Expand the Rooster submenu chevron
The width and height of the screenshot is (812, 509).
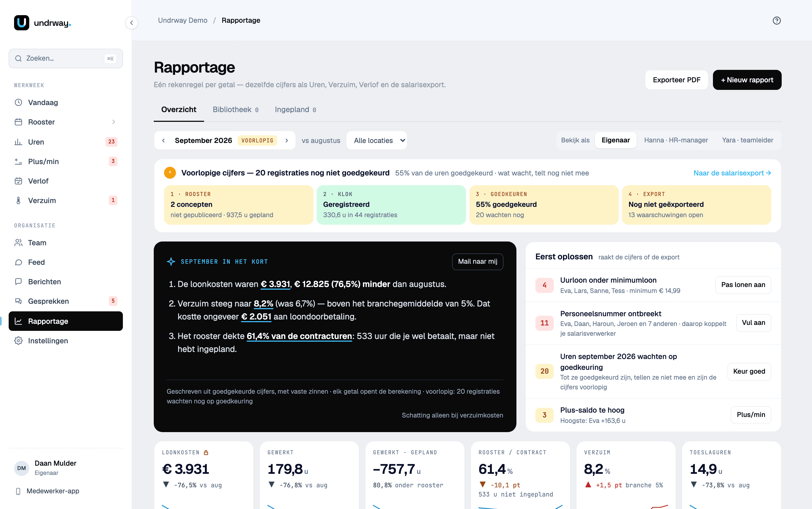(113, 122)
